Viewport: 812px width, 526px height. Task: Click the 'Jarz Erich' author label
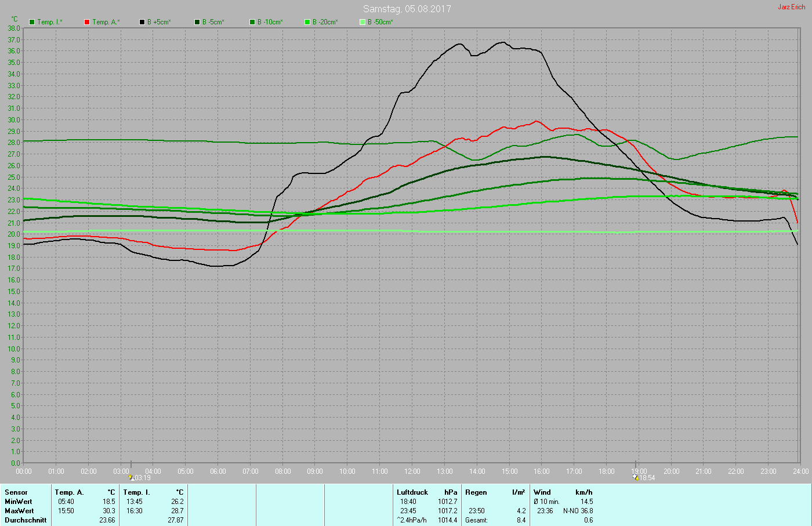(792, 7)
